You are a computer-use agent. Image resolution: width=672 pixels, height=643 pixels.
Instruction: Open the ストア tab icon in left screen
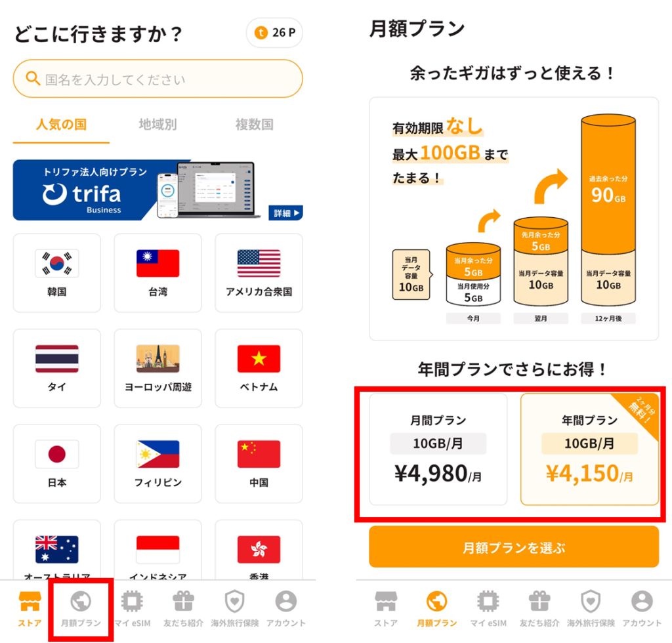click(30, 600)
